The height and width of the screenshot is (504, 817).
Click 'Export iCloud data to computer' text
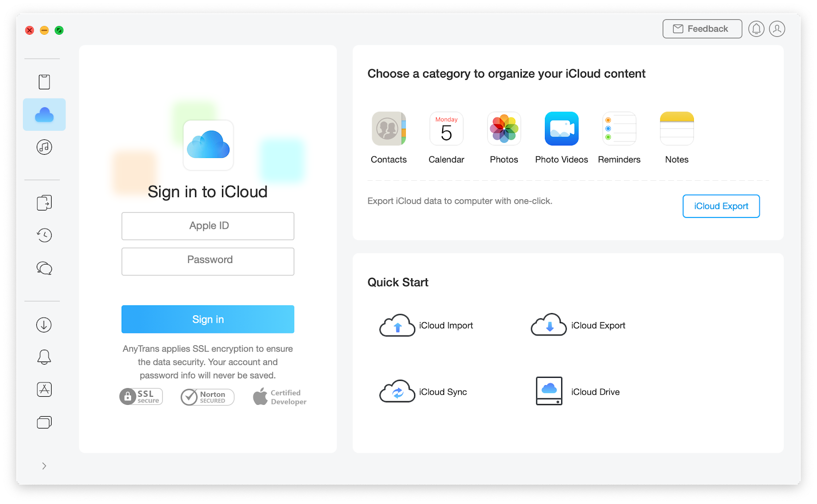[x=460, y=201]
